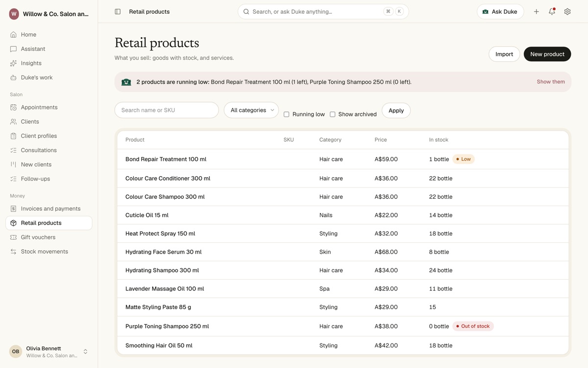Click the Price column header
The width and height of the screenshot is (588, 368).
(381, 140)
